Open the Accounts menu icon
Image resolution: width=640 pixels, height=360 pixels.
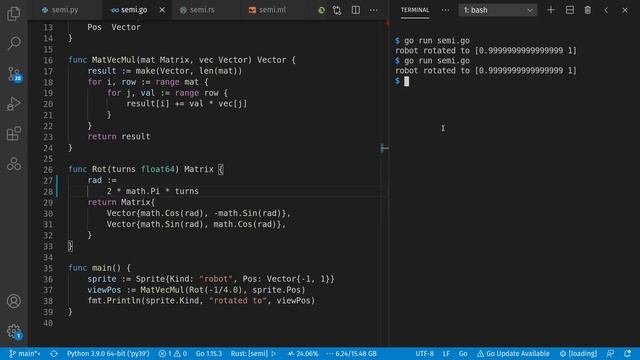pos(13,301)
